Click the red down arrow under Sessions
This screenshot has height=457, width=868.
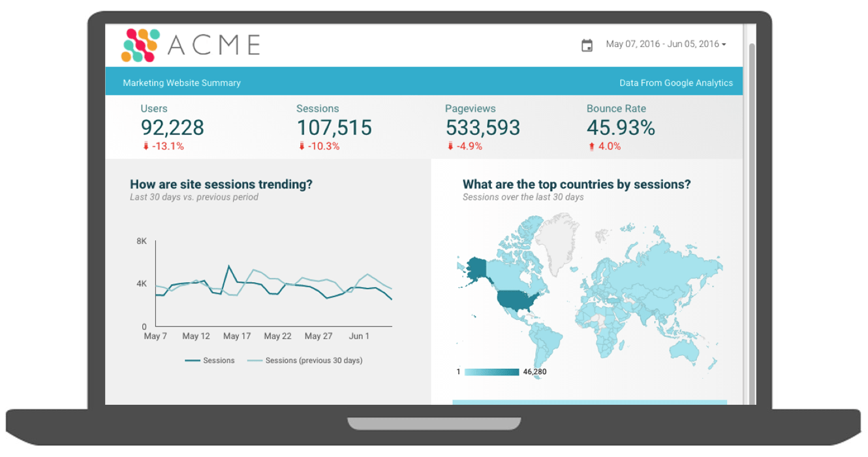point(302,147)
